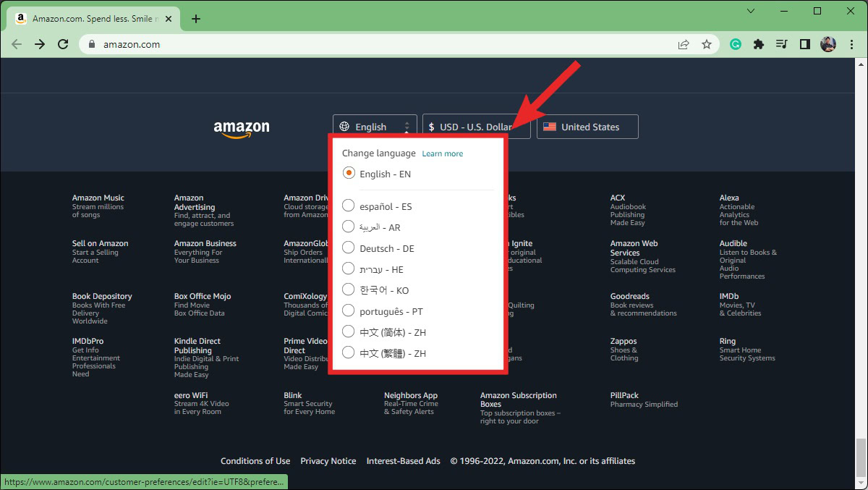The width and height of the screenshot is (868, 490).
Task: Open the Amazon Web Services link
Action: click(x=642, y=256)
